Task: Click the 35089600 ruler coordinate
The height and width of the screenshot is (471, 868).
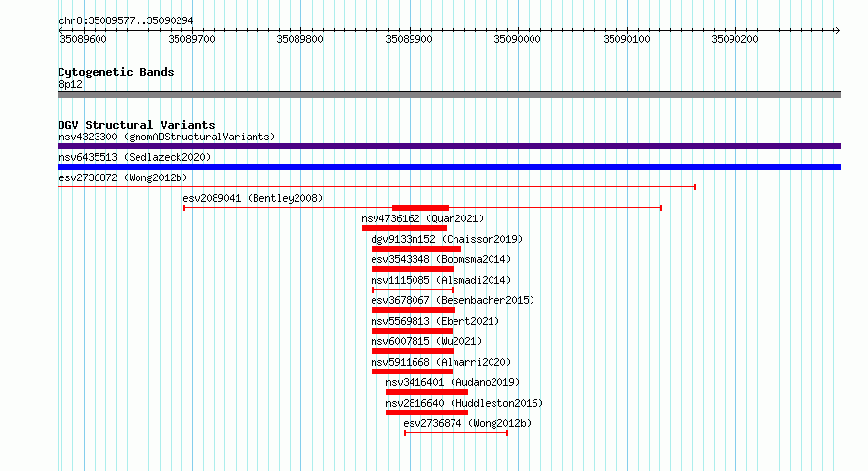Action: click(x=83, y=39)
